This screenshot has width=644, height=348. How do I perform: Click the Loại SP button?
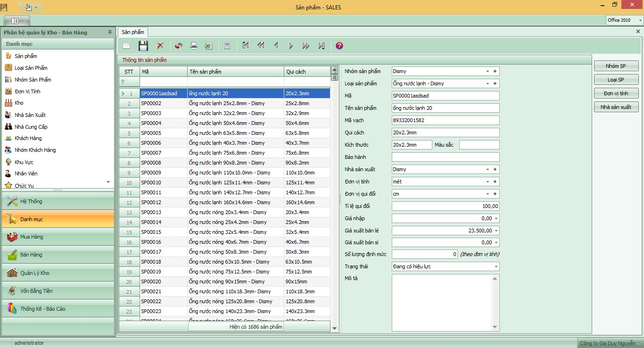(616, 80)
